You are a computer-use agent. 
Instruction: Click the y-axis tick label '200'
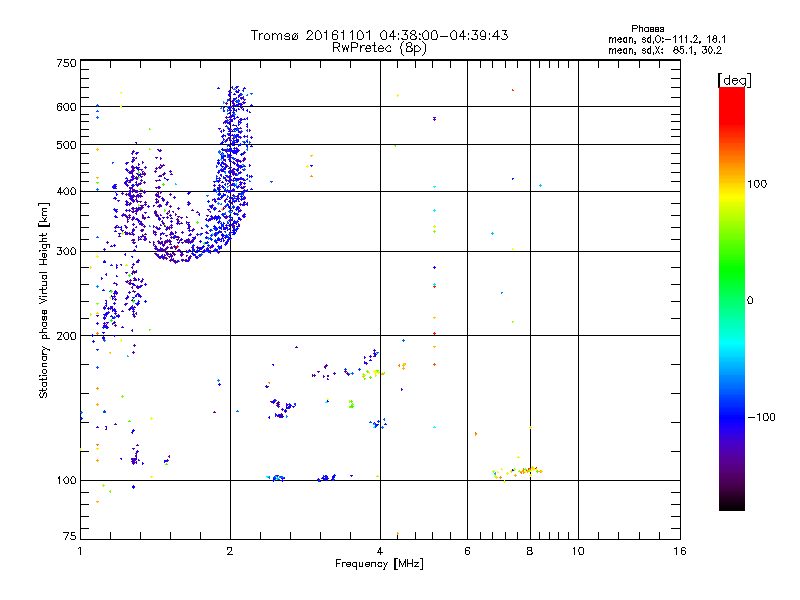point(66,336)
